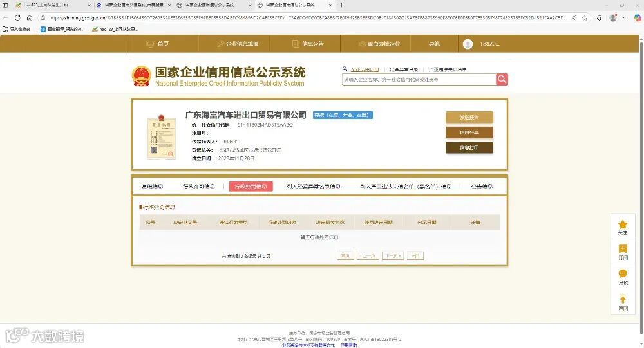Switch to the 行政许可信息 tab
Screen dimensions: 644x348
(x=199, y=187)
